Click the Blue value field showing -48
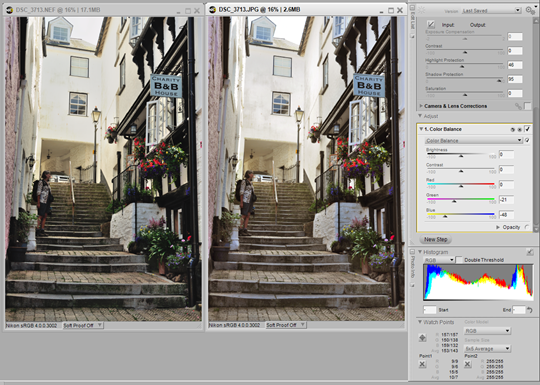The image size is (540, 385). pos(506,215)
